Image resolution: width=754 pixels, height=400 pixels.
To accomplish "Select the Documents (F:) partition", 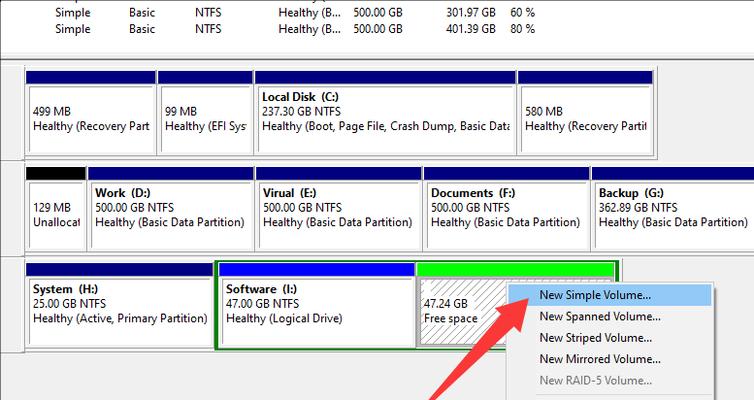I will click(506, 209).
